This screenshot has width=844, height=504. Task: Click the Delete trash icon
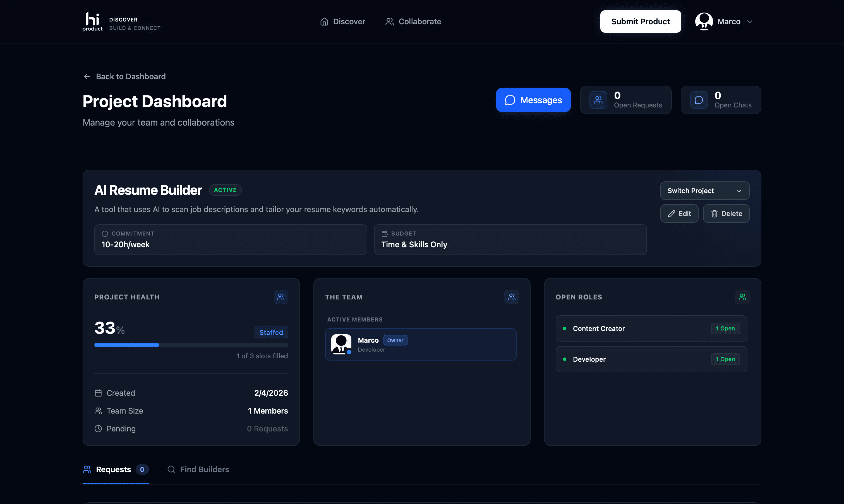[x=714, y=213]
